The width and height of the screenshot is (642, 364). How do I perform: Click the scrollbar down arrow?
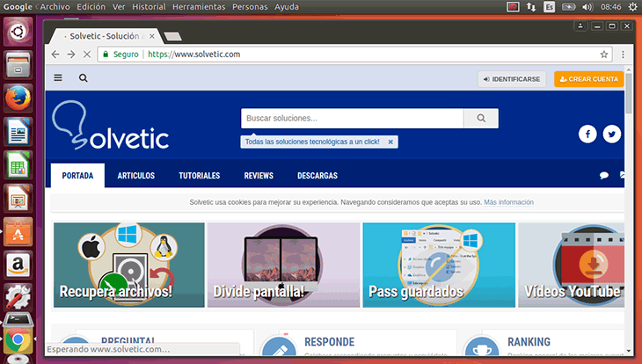(x=629, y=351)
